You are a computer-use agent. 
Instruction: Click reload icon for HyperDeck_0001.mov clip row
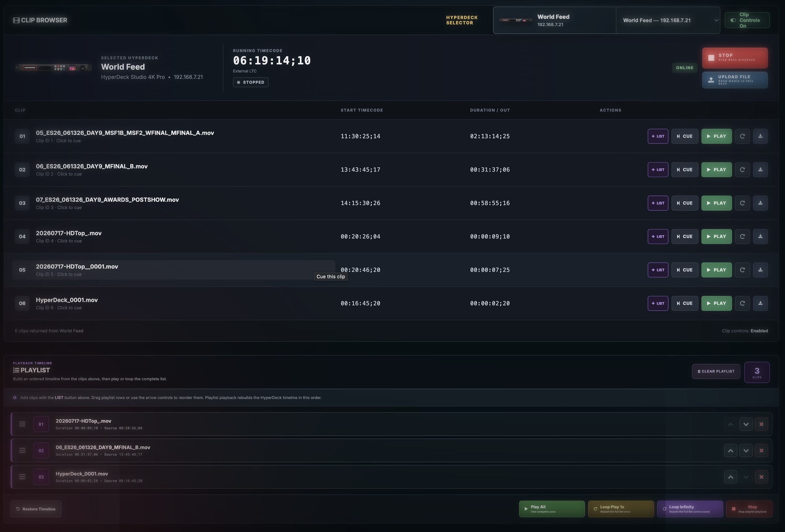click(742, 304)
